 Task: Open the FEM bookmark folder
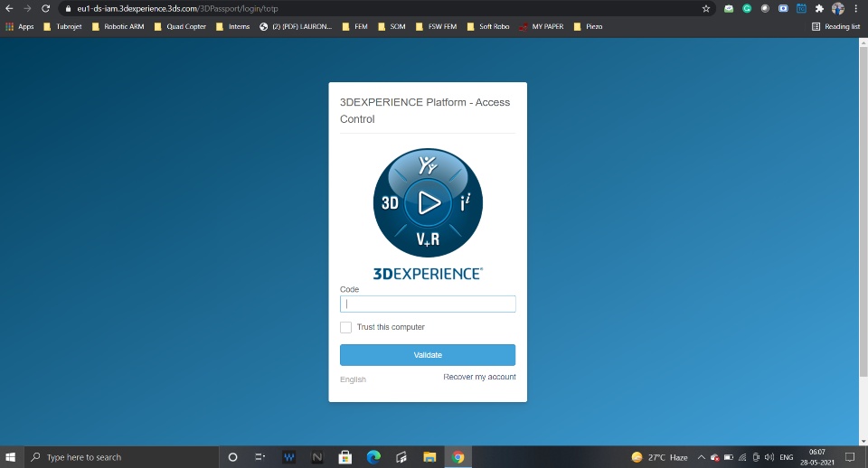point(354,26)
